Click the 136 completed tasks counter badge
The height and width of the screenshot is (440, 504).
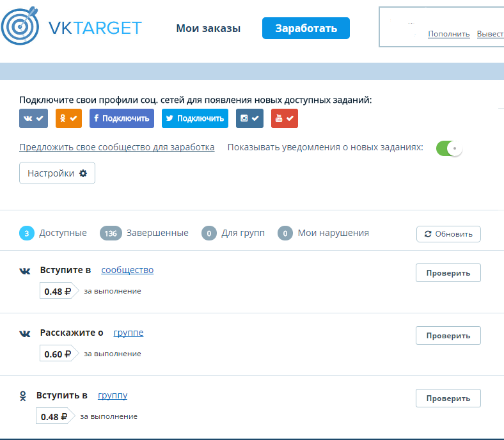coord(111,233)
